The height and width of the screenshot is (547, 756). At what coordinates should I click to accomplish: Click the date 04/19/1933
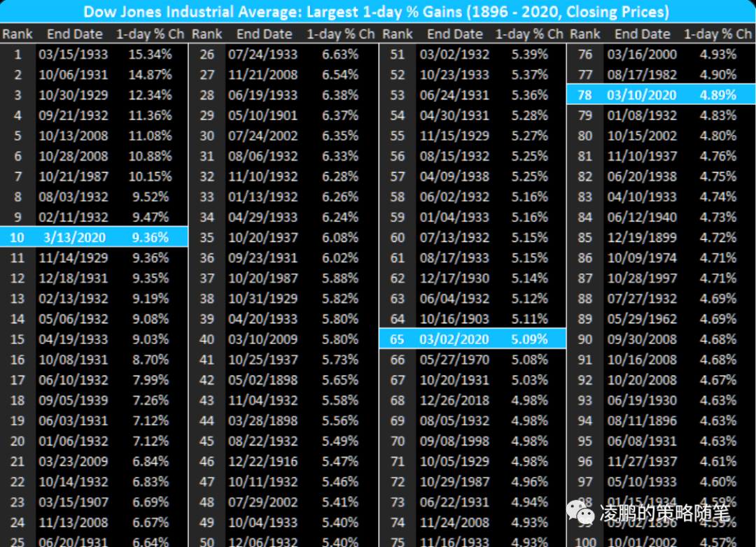(x=73, y=339)
